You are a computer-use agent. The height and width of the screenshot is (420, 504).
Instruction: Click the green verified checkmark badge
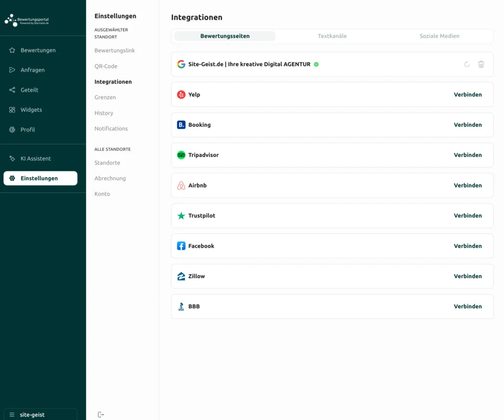point(316,65)
